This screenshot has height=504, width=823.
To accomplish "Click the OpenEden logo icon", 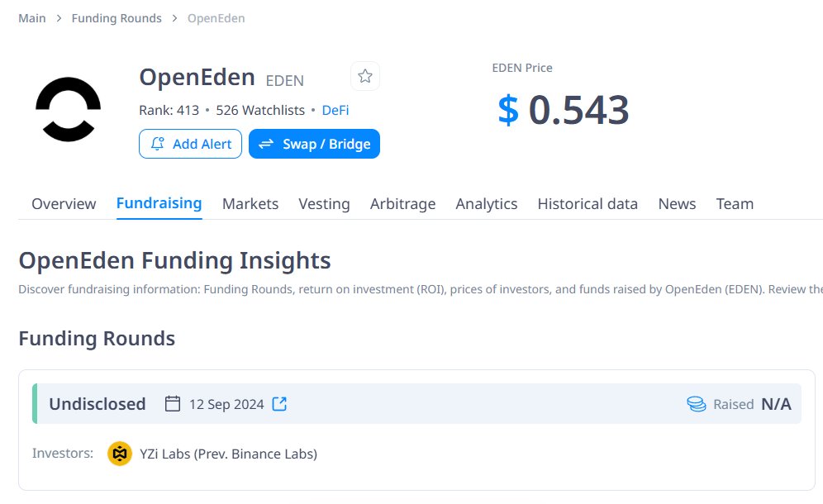I will [x=68, y=109].
